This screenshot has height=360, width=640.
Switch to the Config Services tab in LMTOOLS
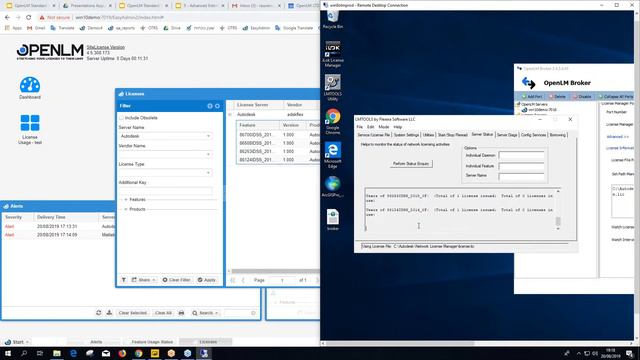point(533,135)
